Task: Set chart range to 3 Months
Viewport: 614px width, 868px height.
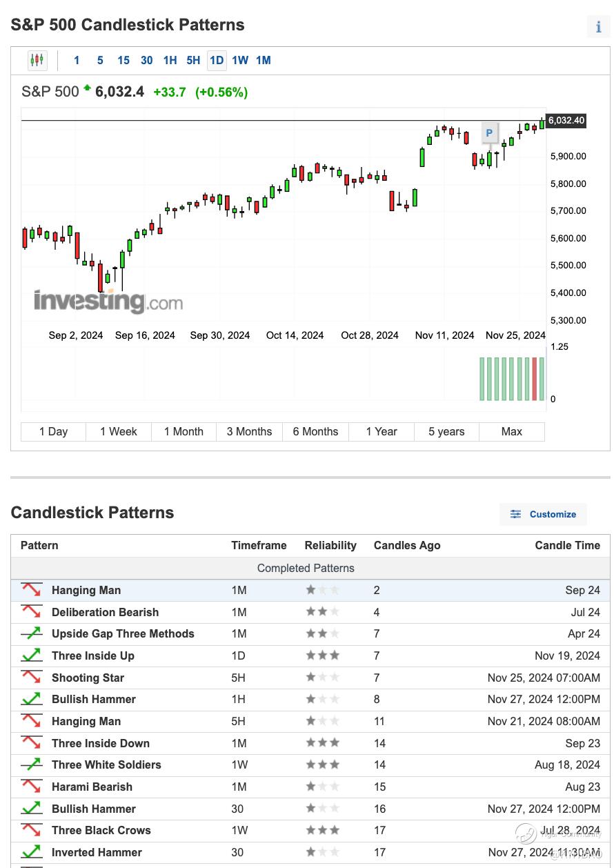Action: (249, 432)
